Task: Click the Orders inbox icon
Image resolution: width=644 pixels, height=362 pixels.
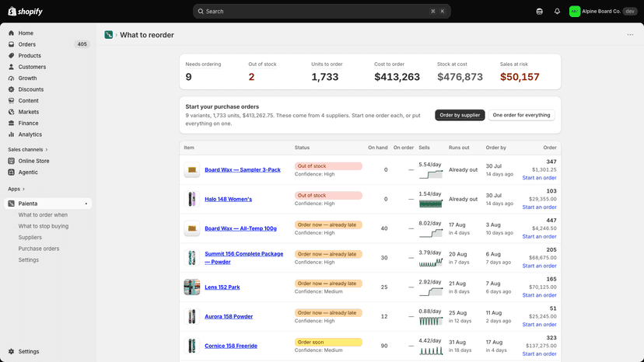Action: pos(11,44)
